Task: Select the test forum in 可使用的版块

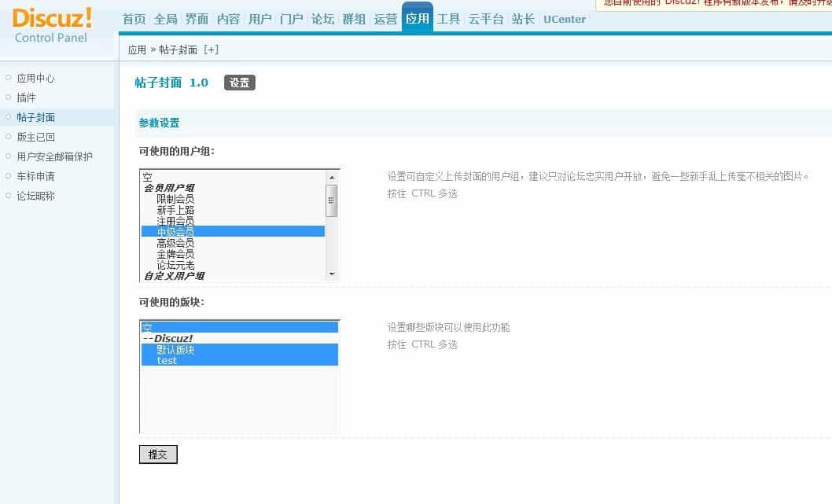Action: 167,361
